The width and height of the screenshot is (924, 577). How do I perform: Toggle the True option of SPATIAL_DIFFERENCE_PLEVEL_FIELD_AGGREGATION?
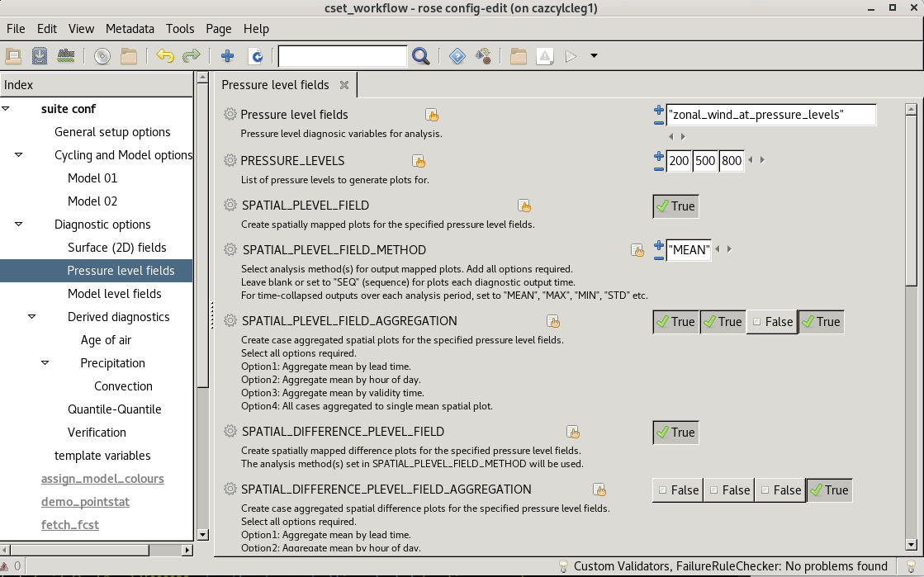click(x=829, y=490)
